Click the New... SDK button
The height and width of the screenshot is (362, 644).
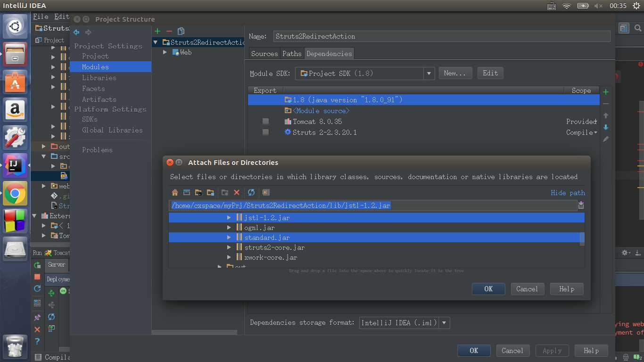[455, 74]
